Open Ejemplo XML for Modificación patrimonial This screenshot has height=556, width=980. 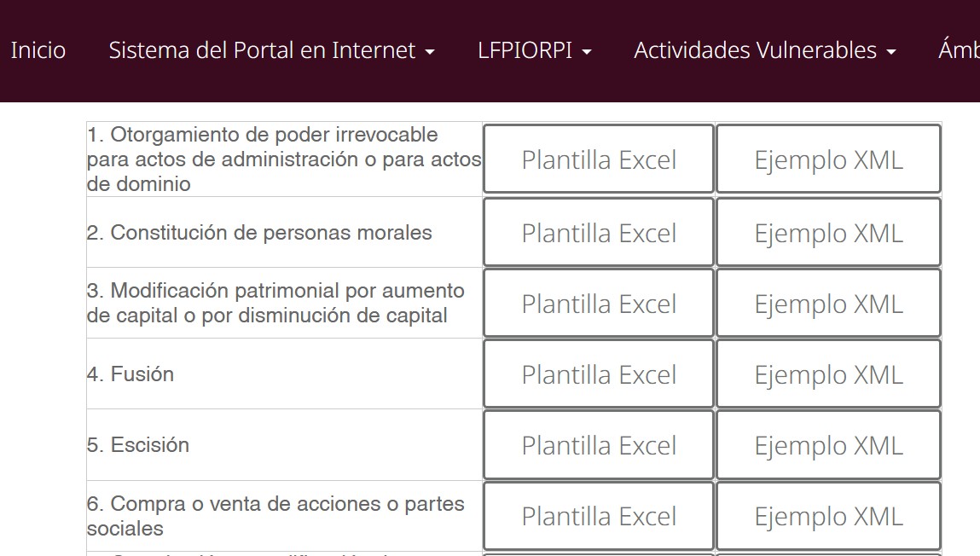[827, 304]
